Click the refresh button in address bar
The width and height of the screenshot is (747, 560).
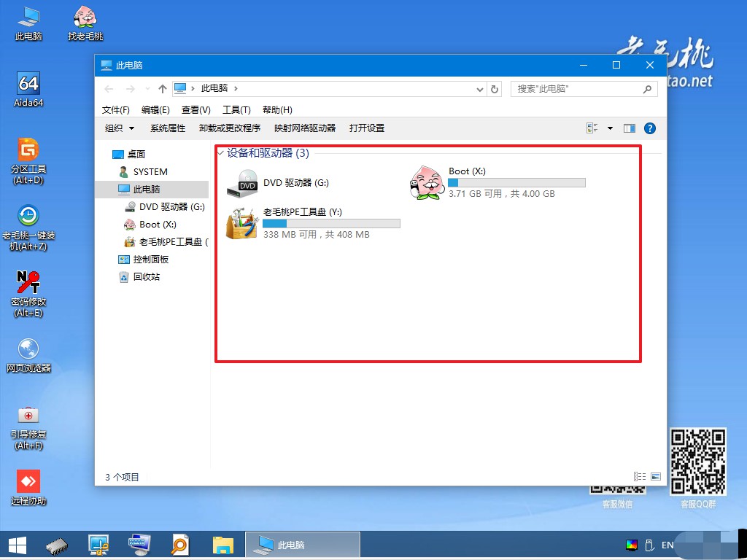tap(495, 89)
